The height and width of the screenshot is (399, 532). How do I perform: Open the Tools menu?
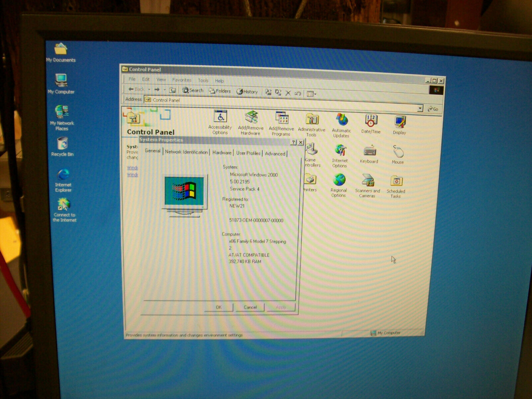(203, 80)
